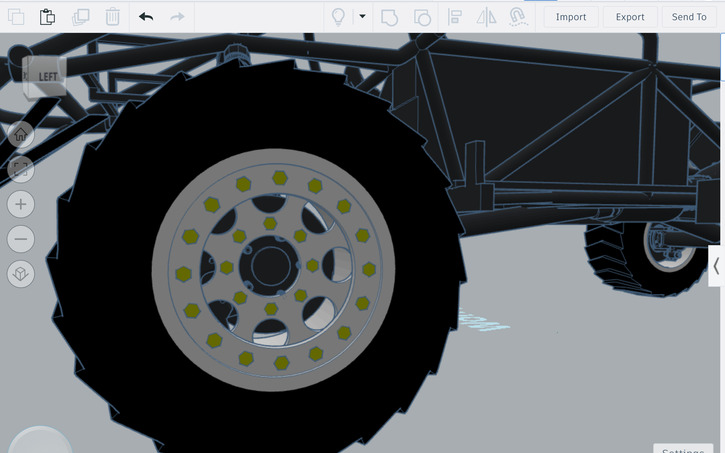Click the Copy icon in toolbar
Screen dimensions: 725x453
click(x=16, y=17)
